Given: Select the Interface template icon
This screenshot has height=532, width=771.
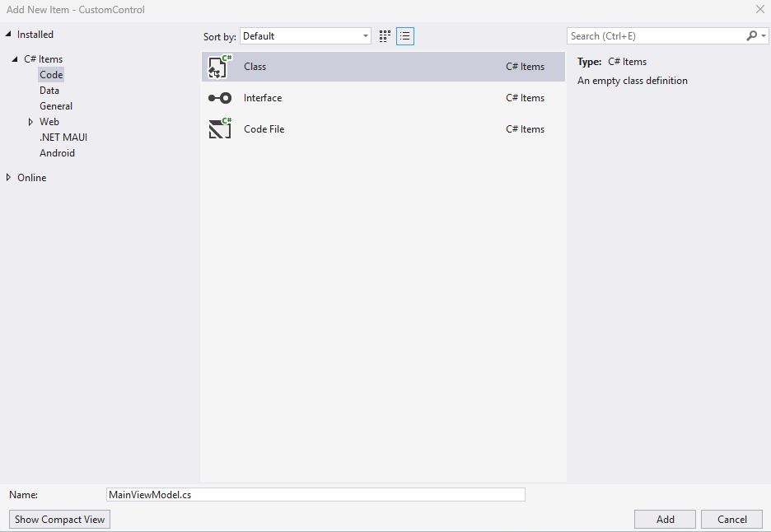Looking at the screenshot, I should pos(219,97).
